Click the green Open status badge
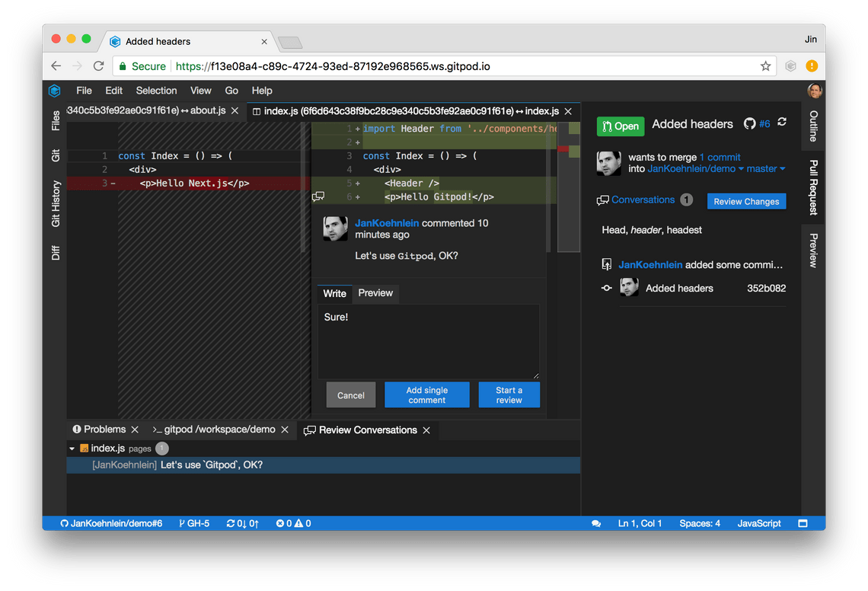The width and height of the screenshot is (868, 591). pyautogui.click(x=620, y=126)
